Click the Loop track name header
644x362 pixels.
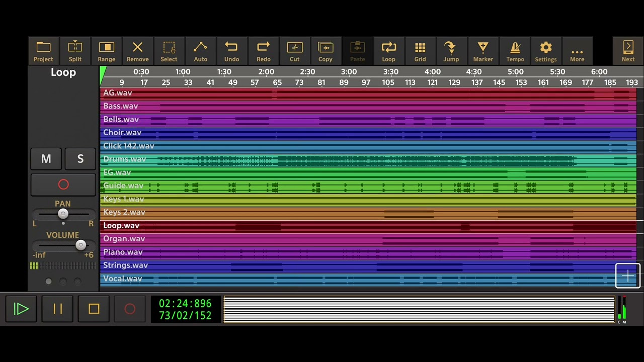click(x=63, y=72)
